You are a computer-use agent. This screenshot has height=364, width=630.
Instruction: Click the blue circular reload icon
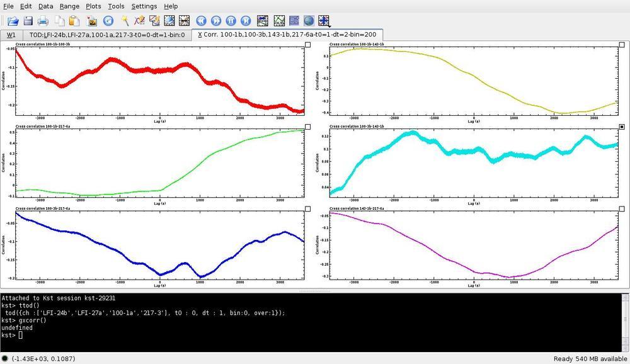pos(108,21)
